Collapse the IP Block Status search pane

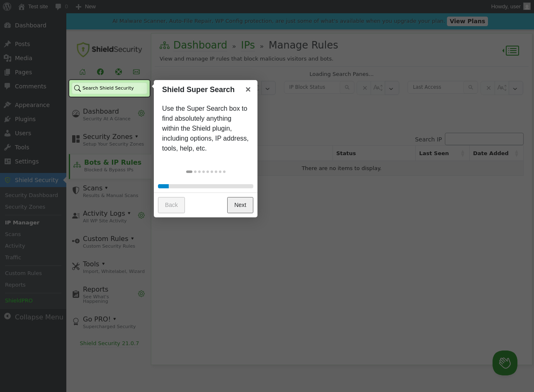click(392, 88)
